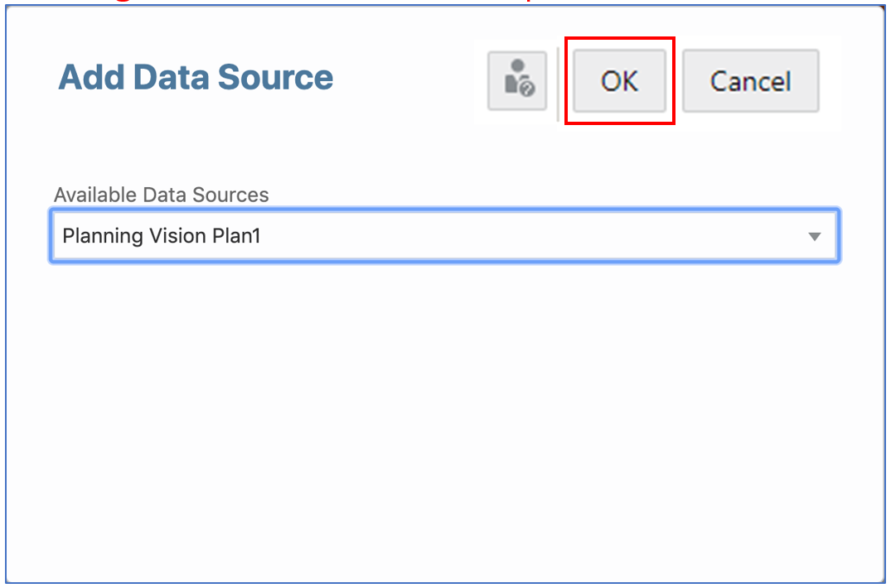Click the Add Data Source dialog title

(x=195, y=77)
